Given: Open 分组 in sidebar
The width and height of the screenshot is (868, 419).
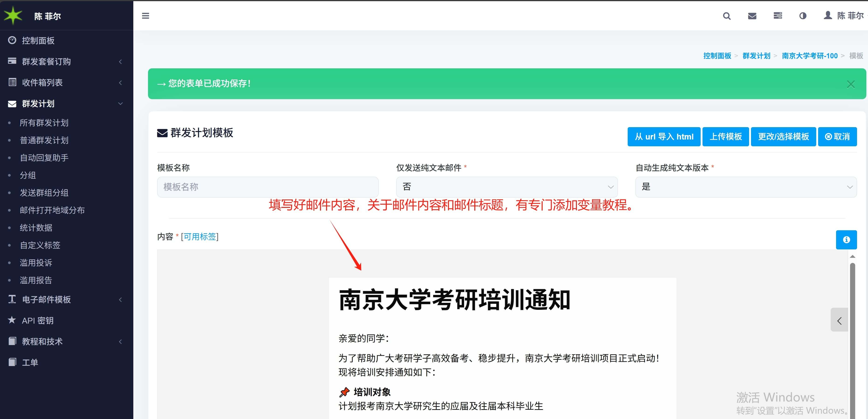Looking at the screenshot, I should [28, 175].
